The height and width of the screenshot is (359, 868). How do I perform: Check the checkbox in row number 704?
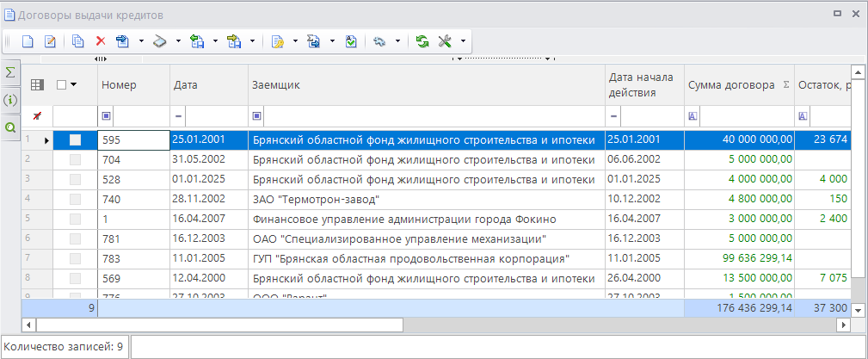pos(76,159)
